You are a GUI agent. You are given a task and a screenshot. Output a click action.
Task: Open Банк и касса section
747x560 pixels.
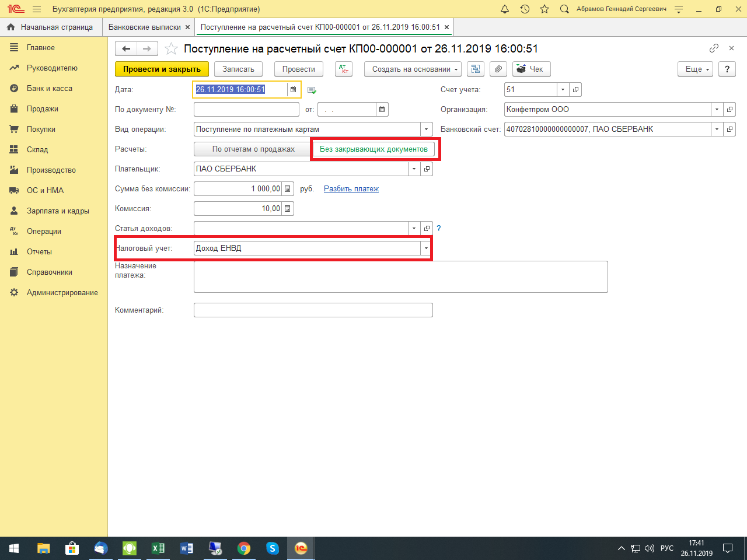50,89
